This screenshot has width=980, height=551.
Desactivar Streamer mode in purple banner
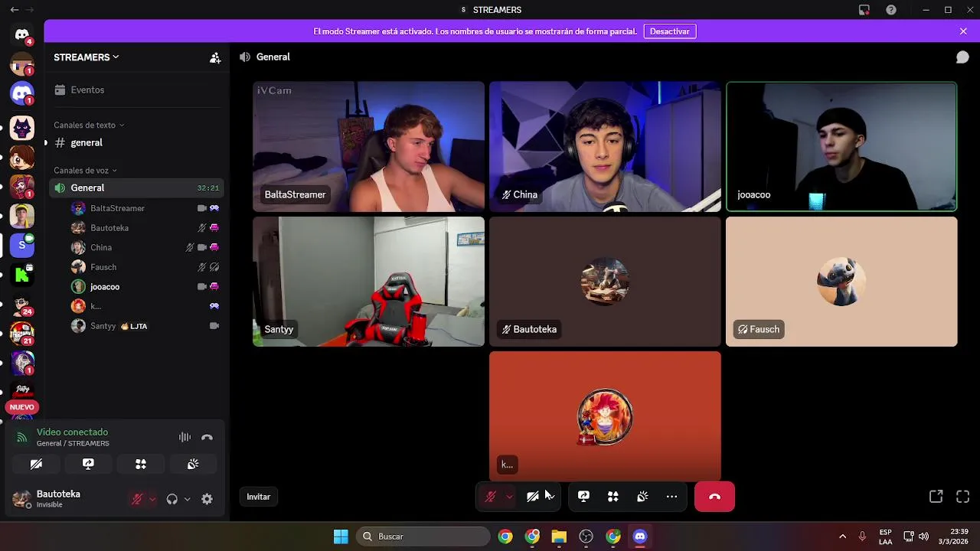tap(670, 31)
